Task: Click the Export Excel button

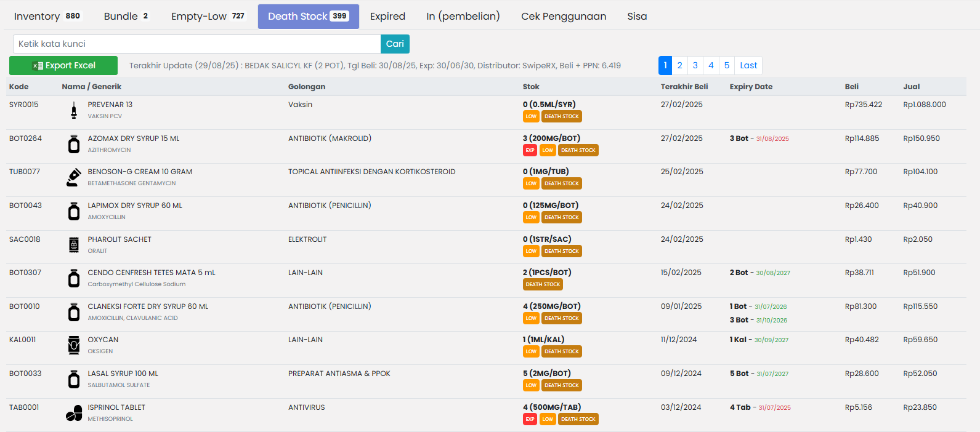Action: point(63,65)
